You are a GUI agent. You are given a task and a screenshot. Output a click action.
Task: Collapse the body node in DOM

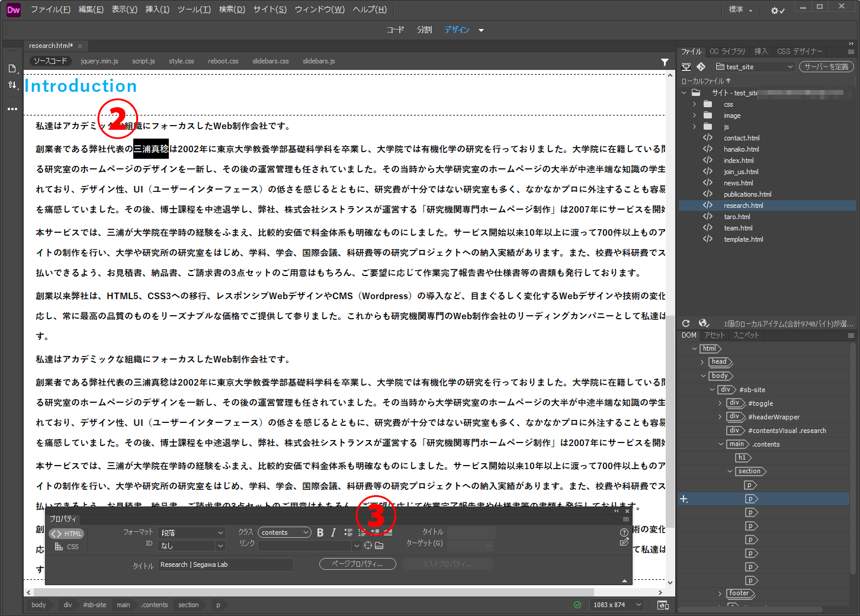703,376
